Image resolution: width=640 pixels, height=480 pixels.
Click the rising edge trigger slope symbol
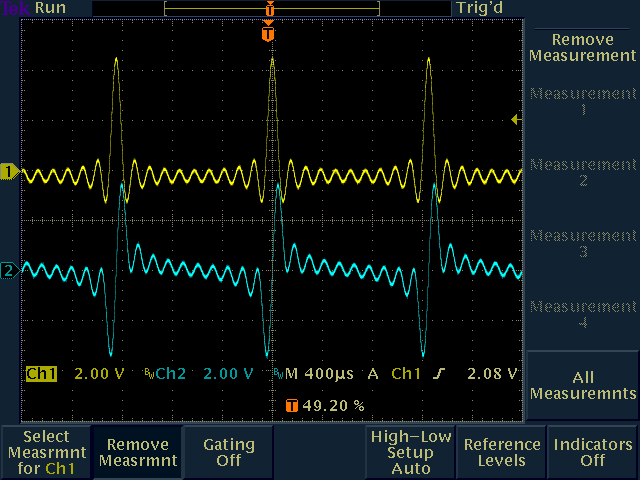pos(438,374)
